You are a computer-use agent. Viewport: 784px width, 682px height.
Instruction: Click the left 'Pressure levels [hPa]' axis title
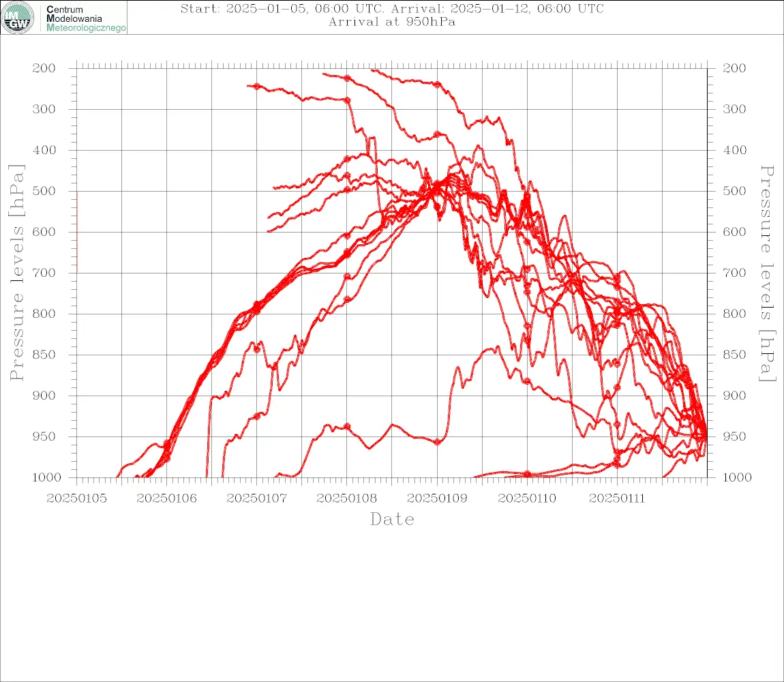coord(16,273)
